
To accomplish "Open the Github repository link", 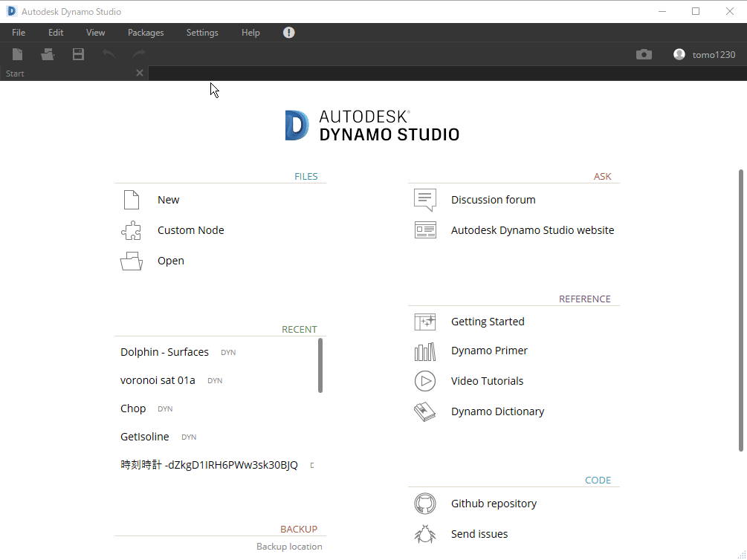I will 494,504.
